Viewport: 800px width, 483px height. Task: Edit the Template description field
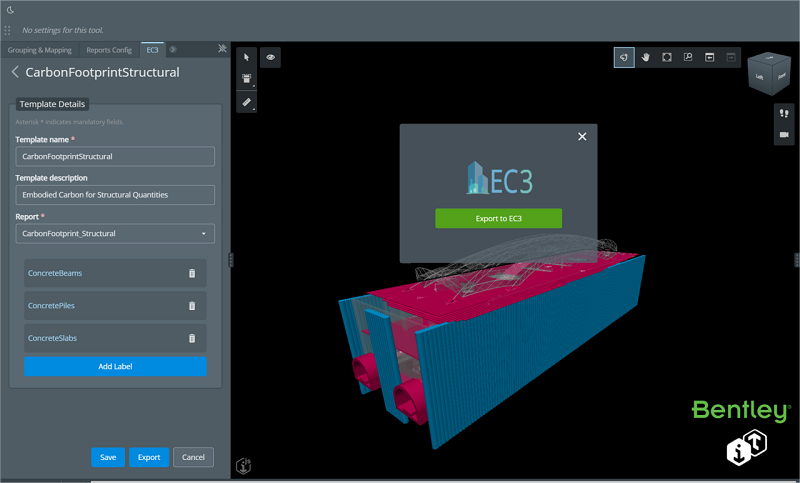[x=115, y=195]
